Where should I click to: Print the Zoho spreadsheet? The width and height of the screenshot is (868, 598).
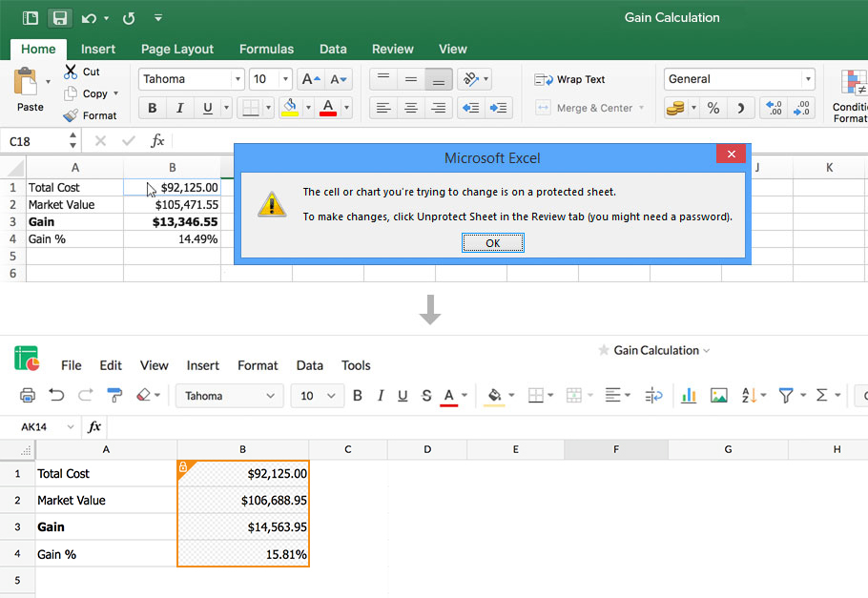click(x=27, y=394)
